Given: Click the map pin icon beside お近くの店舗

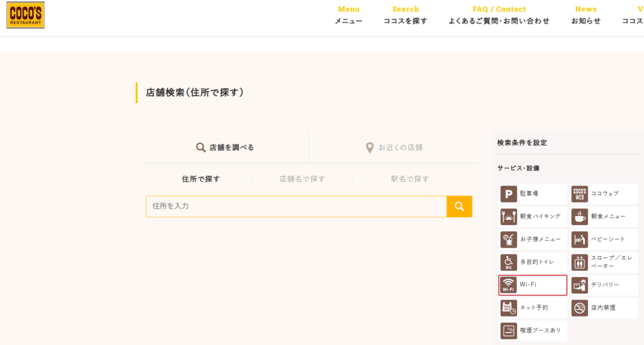Looking at the screenshot, I should (370, 148).
